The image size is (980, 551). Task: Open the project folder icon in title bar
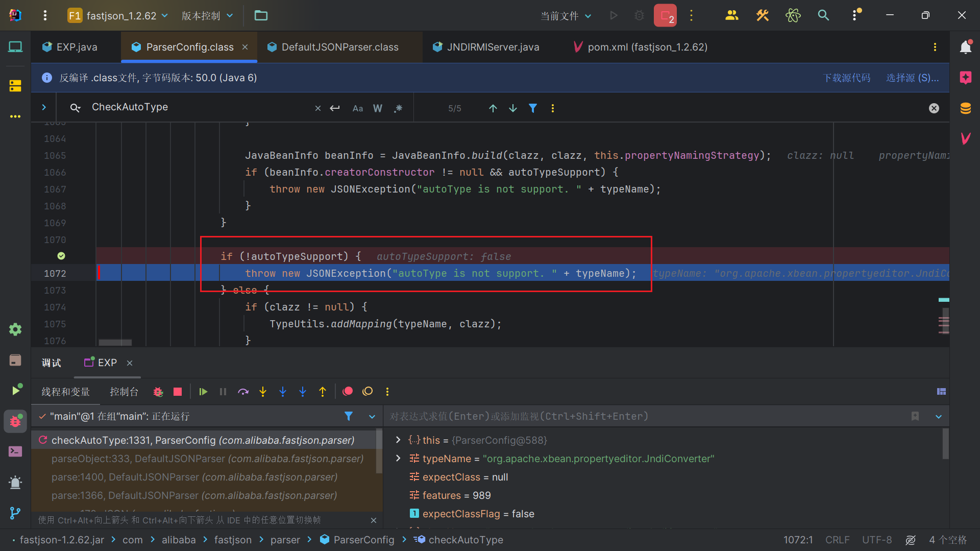coord(261,16)
